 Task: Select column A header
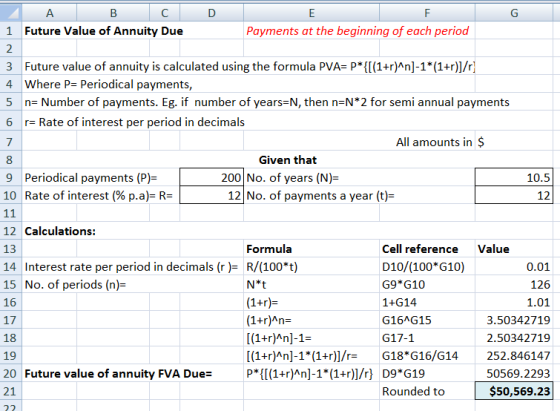[x=49, y=13]
